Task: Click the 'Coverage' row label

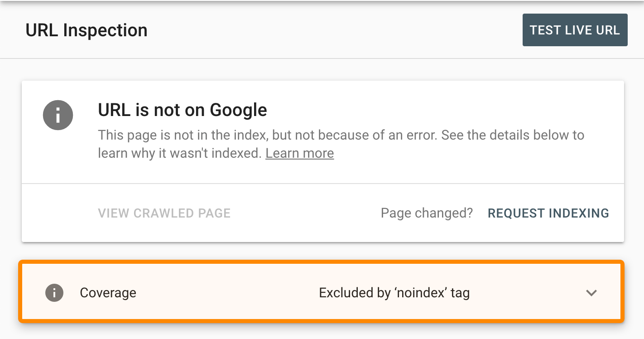Action: pos(108,293)
